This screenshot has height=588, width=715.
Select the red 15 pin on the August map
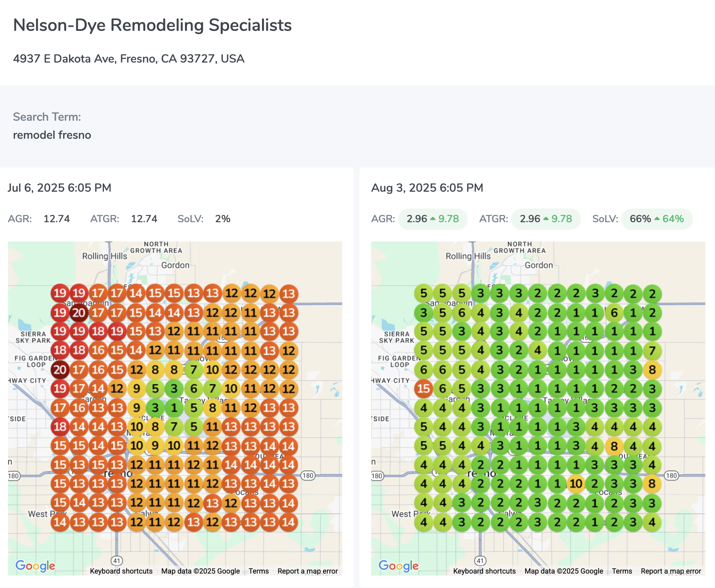click(423, 388)
